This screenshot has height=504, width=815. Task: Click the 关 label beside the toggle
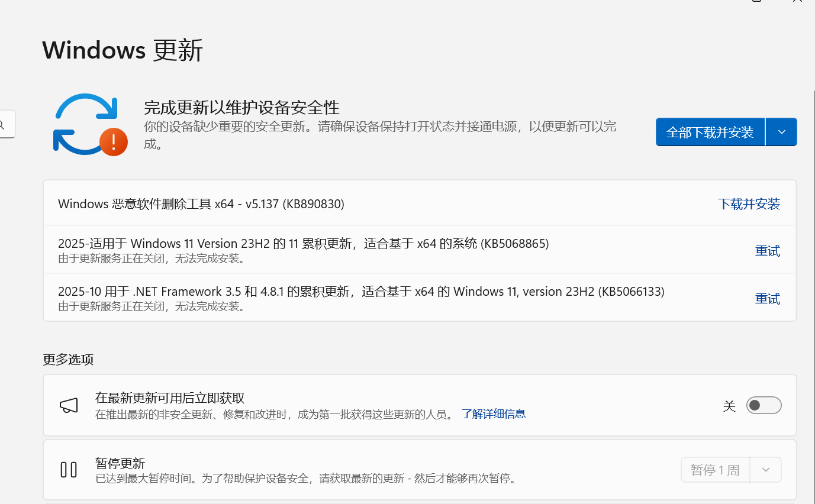click(729, 406)
